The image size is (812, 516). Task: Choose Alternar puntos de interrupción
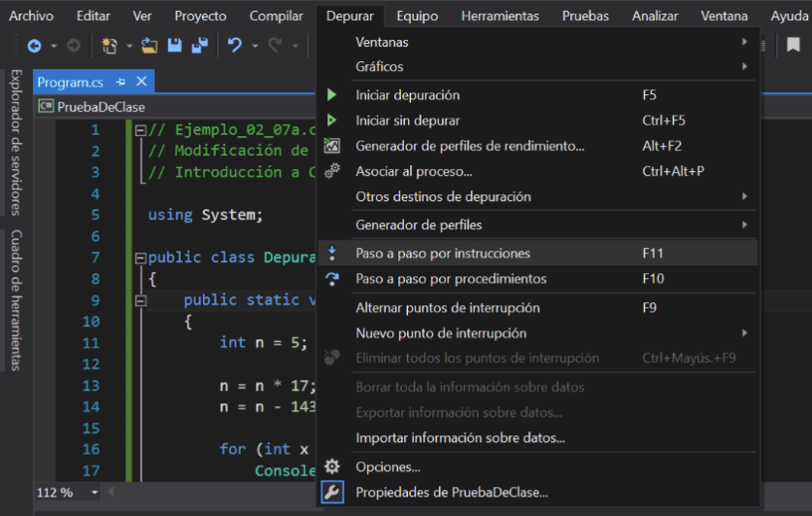[x=538, y=308]
